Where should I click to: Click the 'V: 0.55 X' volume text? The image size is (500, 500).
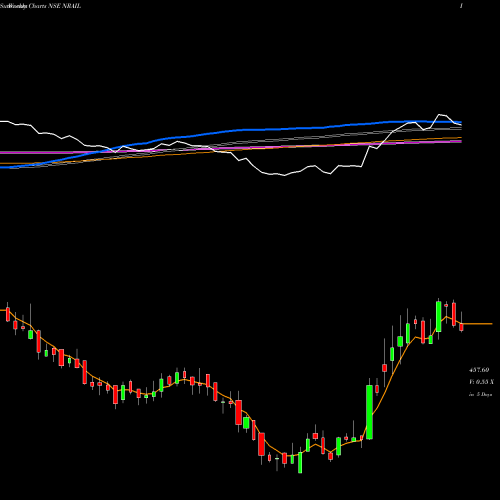pyautogui.click(x=481, y=382)
